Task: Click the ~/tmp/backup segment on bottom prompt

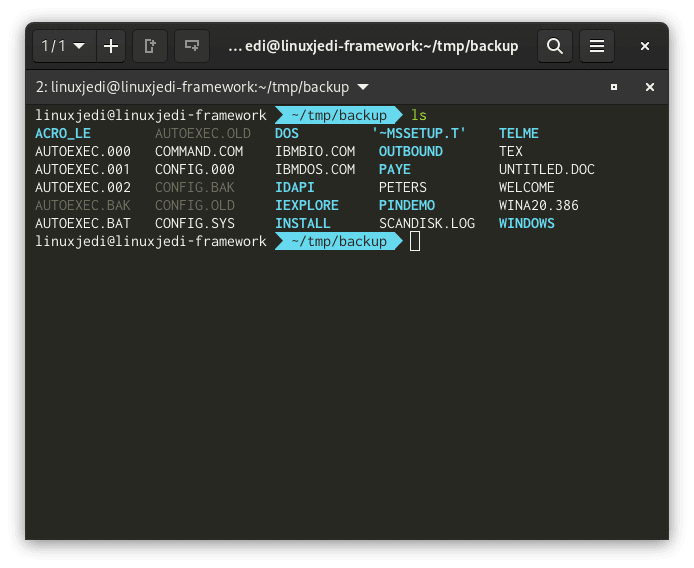Action: (338, 241)
